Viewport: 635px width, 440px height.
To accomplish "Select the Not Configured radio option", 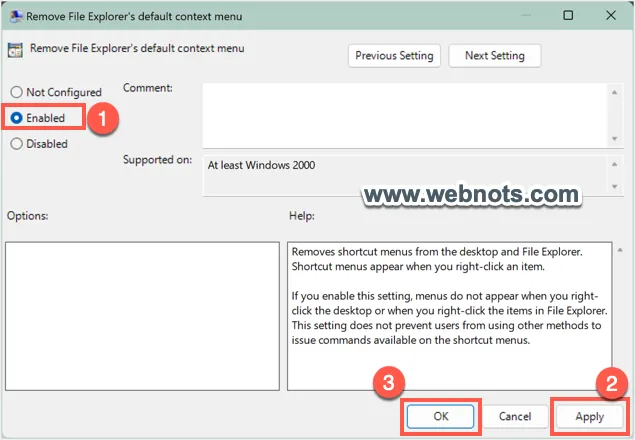I will 56,92.
